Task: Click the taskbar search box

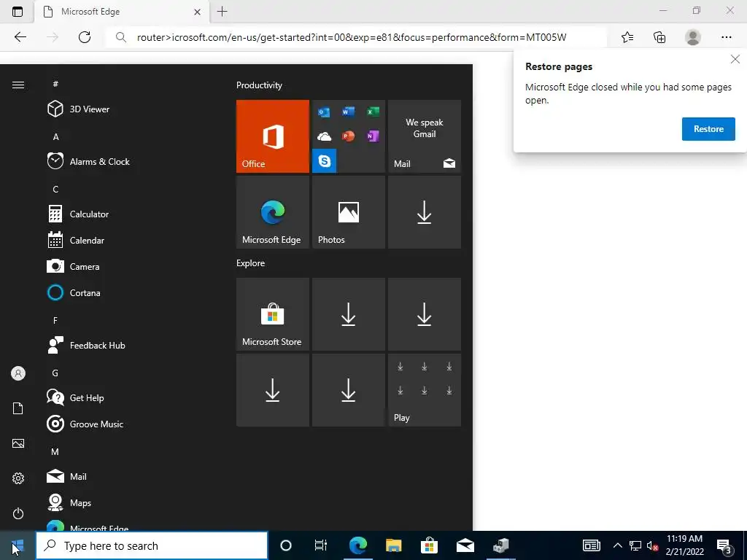Action: coord(152,545)
